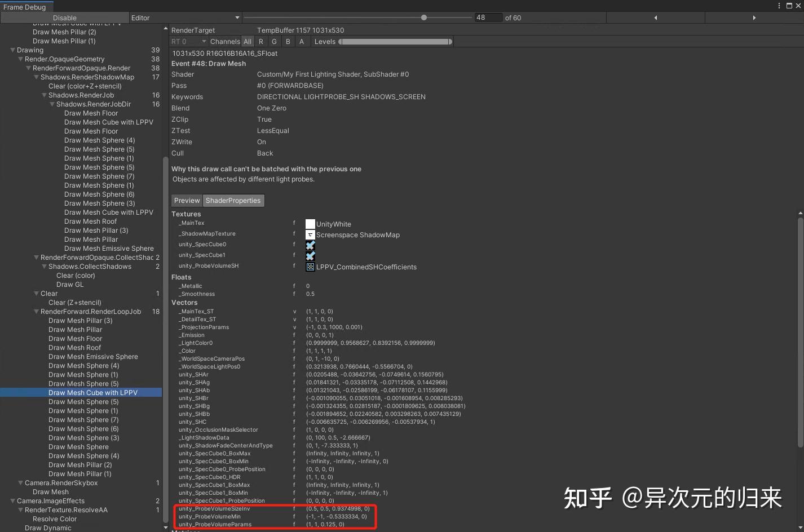Toggle the R channel view
The height and width of the screenshot is (532, 804).
[x=260, y=41]
